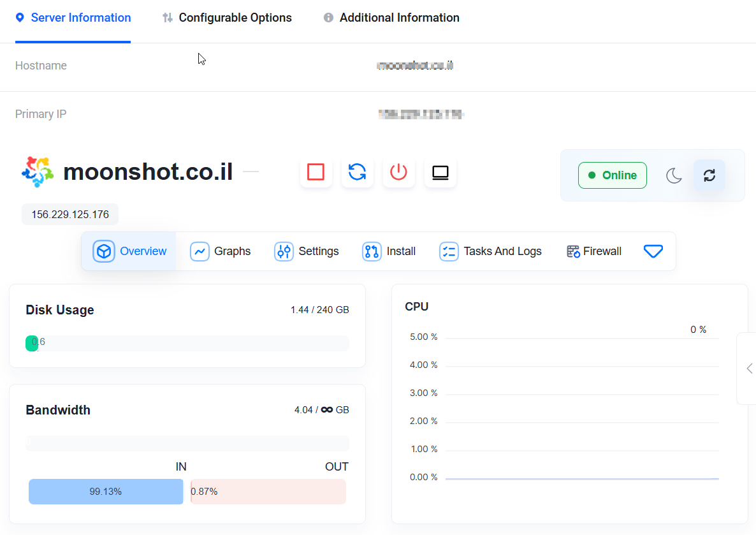Screen dimensions: 756x535
Task: Click the Settings sliders icon
Action: coord(284,251)
